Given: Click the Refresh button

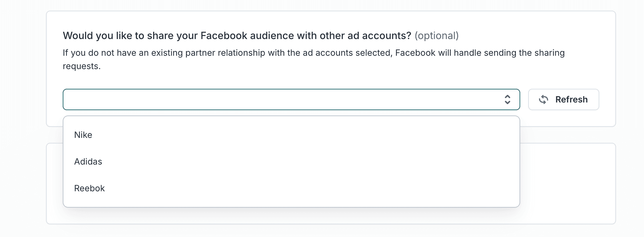Looking at the screenshot, I should tap(564, 99).
